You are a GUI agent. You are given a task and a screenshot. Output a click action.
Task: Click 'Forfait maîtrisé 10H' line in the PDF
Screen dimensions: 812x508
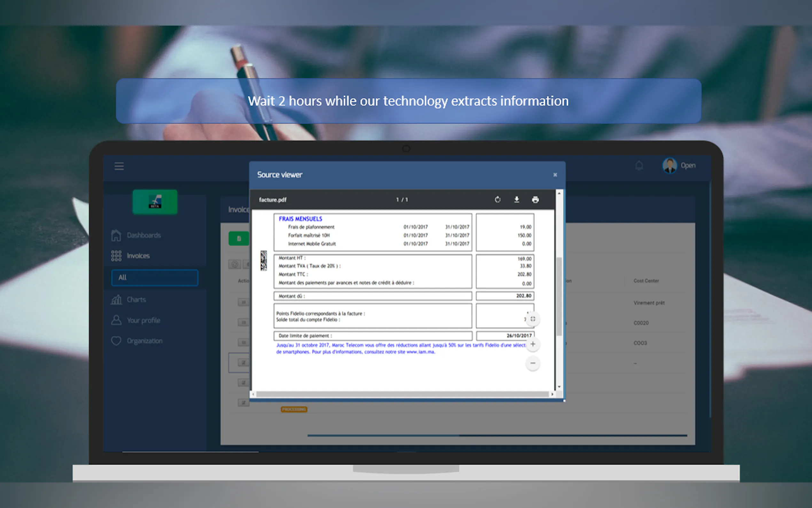point(309,235)
